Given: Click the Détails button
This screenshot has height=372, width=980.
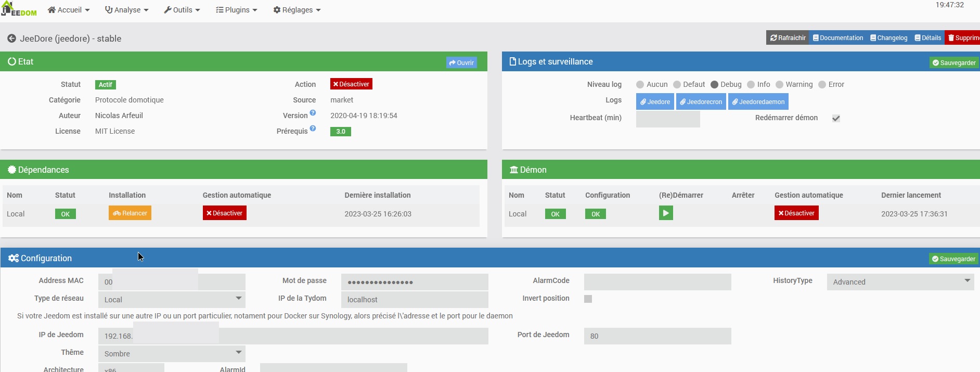Looking at the screenshot, I should pyautogui.click(x=928, y=38).
